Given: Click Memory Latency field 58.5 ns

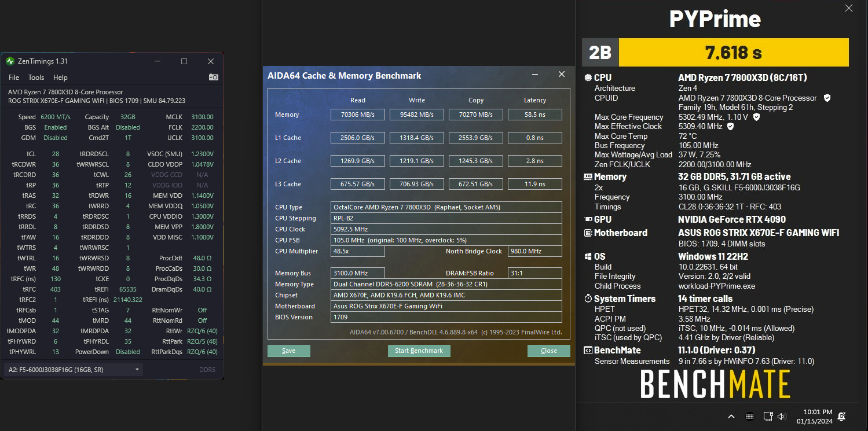Looking at the screenshot, I should 535,115.
